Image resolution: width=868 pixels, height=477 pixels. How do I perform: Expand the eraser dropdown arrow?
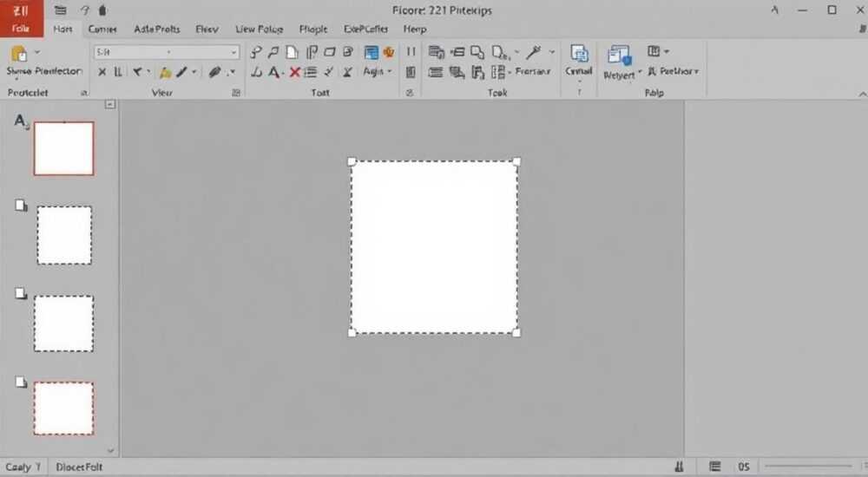click(x=232, y=71)
